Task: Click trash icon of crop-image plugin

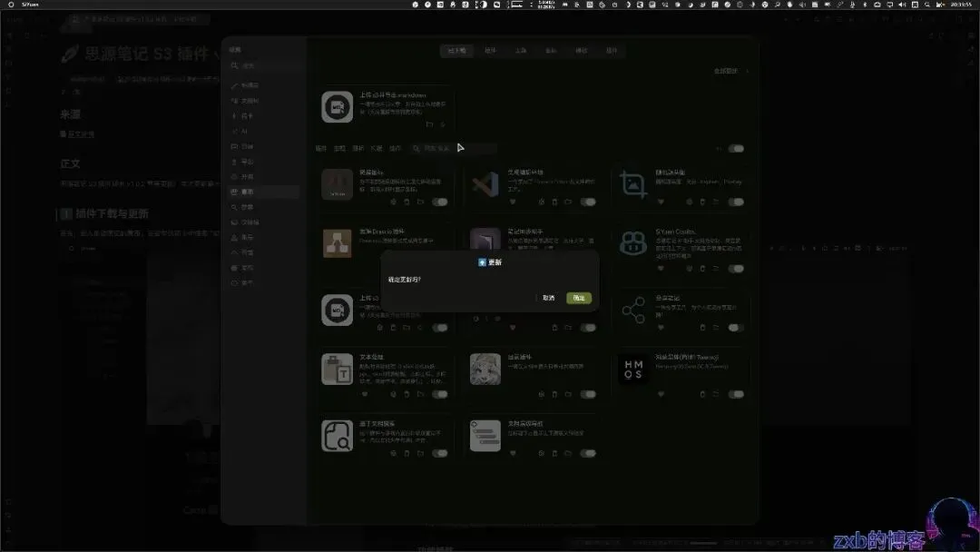Action: coord(702,202)
